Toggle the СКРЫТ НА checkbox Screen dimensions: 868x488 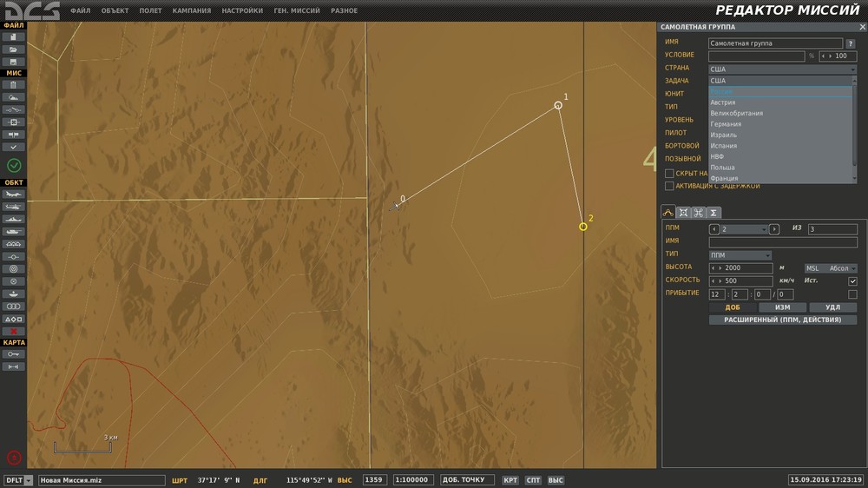point(669,174)
